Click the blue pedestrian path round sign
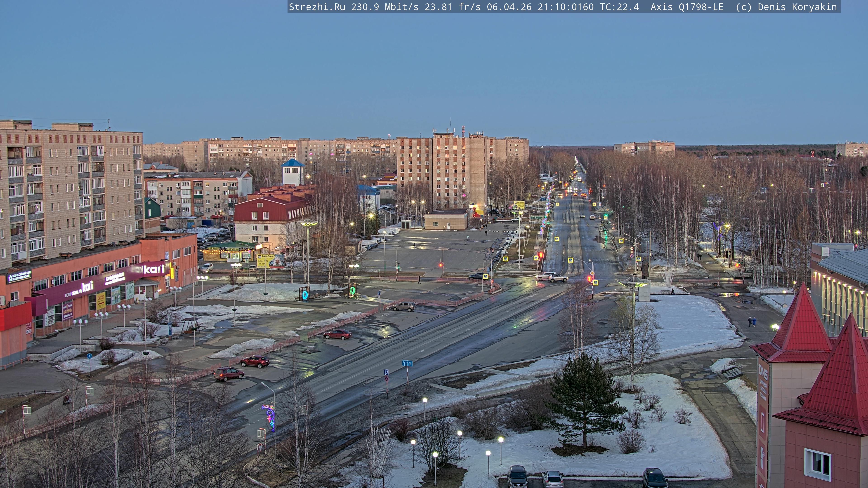The height and width of the screenshot is (488, 868). pyautogui.click(x=89, y=356)
